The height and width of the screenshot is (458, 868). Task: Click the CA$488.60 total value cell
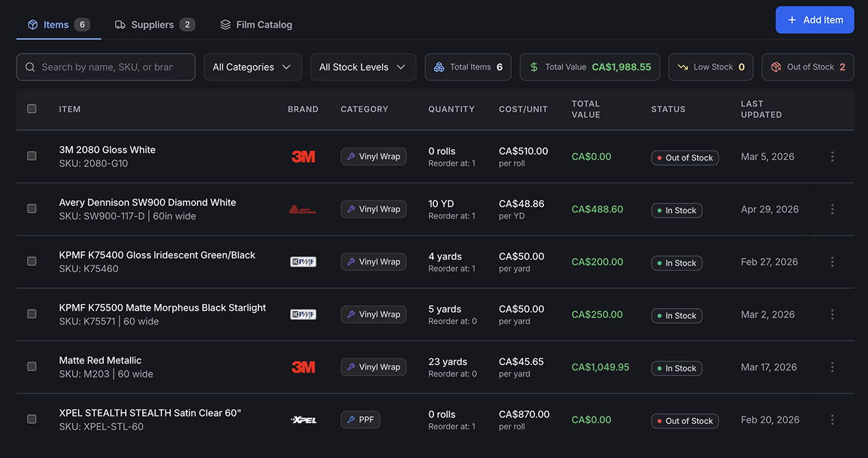[597, 209]
